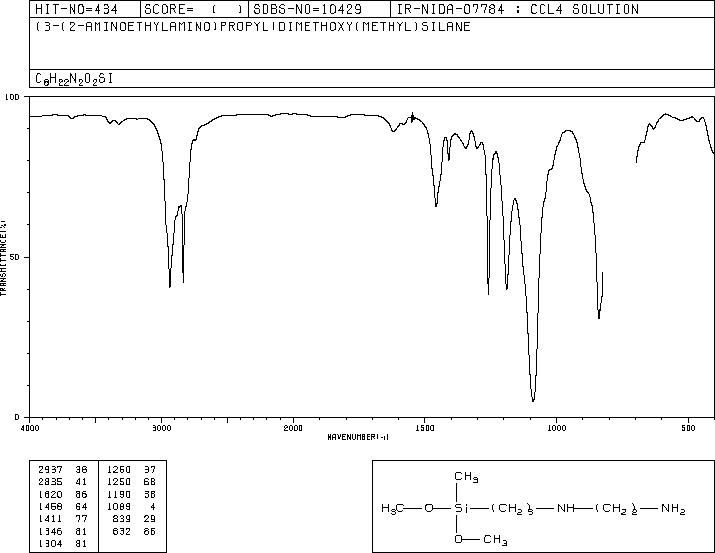Viewport: 715px width, 553px height.
Task: Click the HIT-NO=434 header cell
Action: coord(85,9)
